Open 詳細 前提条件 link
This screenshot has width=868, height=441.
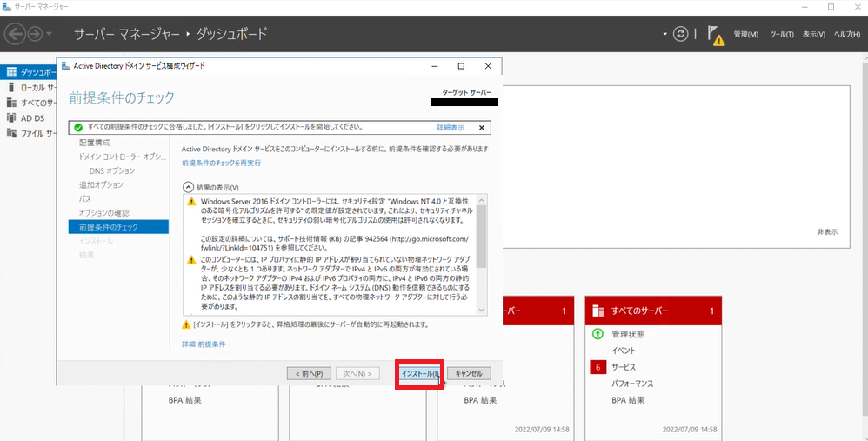pos(204,344)
